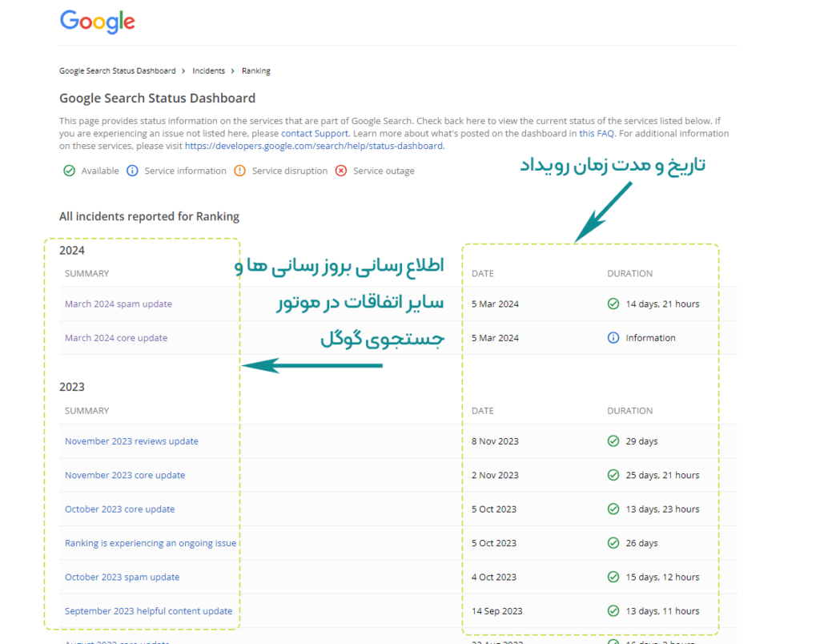Click the All incidents reported for Ranking heading
Viewport: 820px width, 644px height.
(149, 216)
